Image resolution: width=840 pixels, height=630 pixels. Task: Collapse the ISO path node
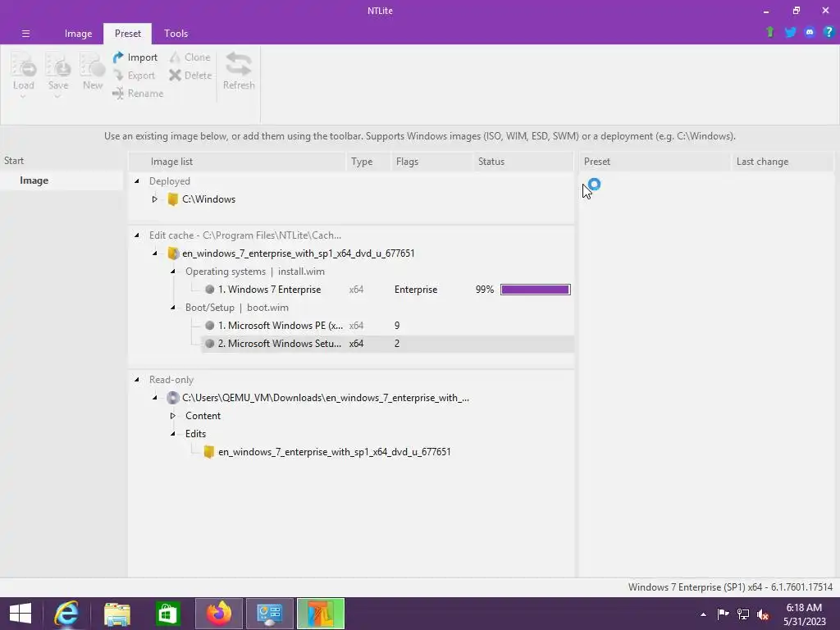click(155, 398)
